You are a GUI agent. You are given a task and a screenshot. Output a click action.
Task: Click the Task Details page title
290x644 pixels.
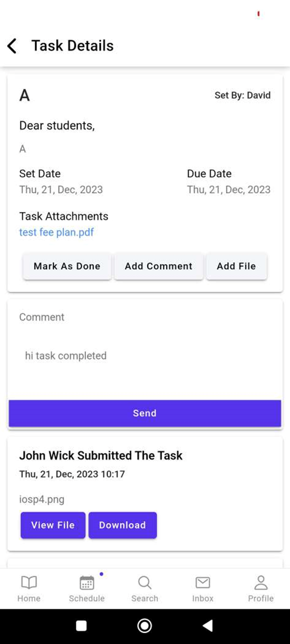[x=72, y=46]
